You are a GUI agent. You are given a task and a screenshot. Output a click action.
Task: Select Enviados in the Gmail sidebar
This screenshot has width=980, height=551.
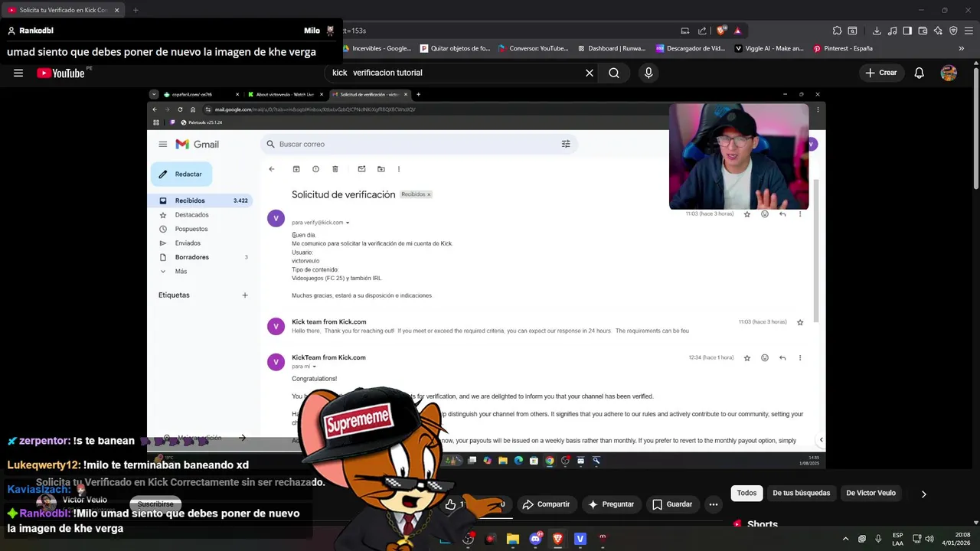pos(201,243)
